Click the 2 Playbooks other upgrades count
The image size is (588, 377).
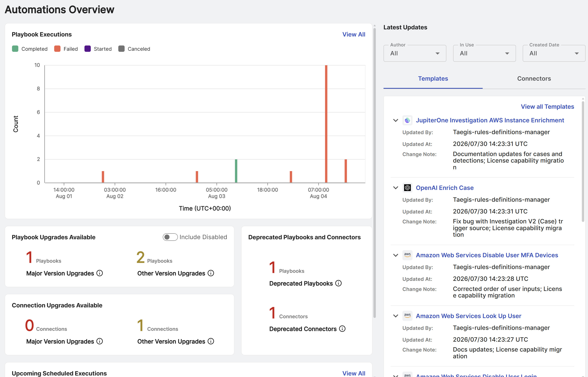140,257
